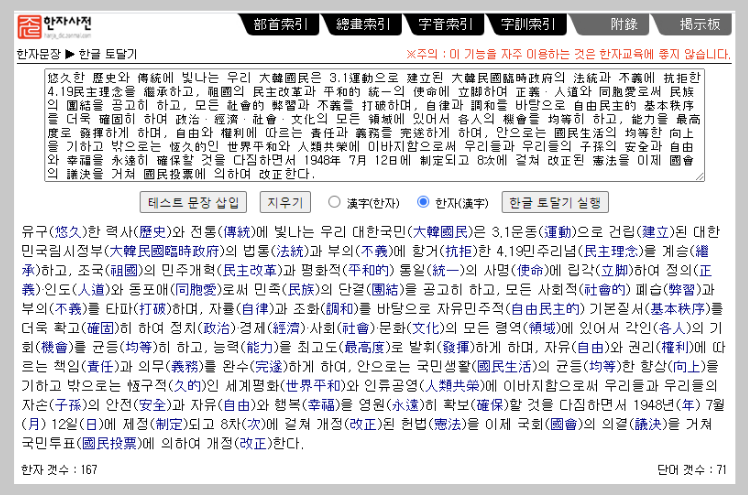Click the 義務 hanja link
748x495 pixels.
click(x=184, y=366)
